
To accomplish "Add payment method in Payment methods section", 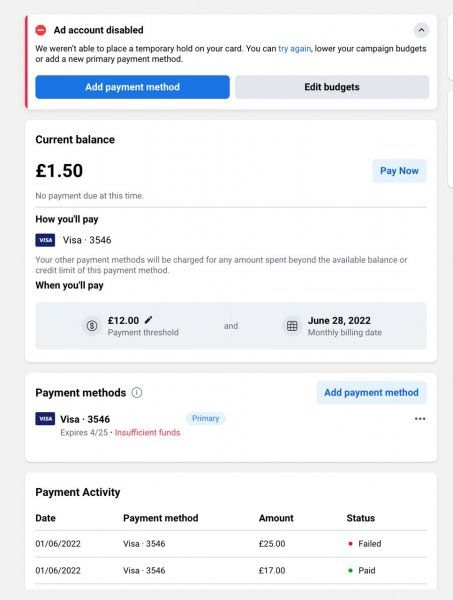I will click(x=371, y=393).
